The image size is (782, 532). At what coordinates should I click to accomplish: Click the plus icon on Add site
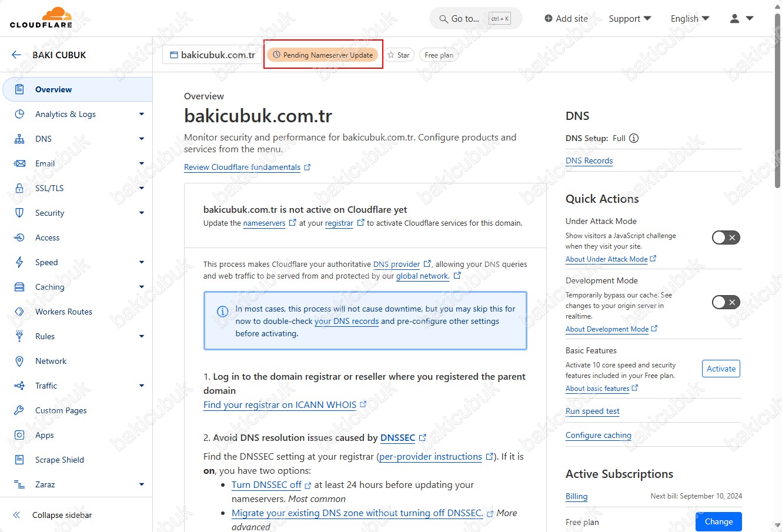(x=549, y=18)
